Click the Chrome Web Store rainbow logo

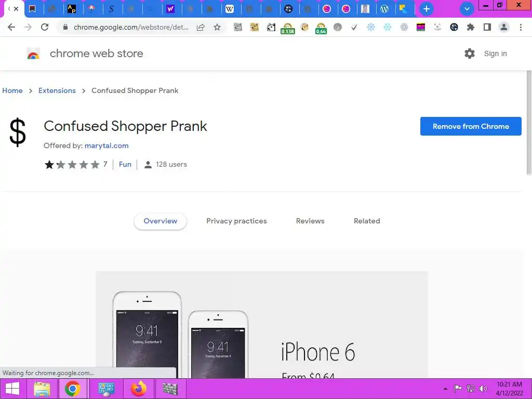[33, 54]
